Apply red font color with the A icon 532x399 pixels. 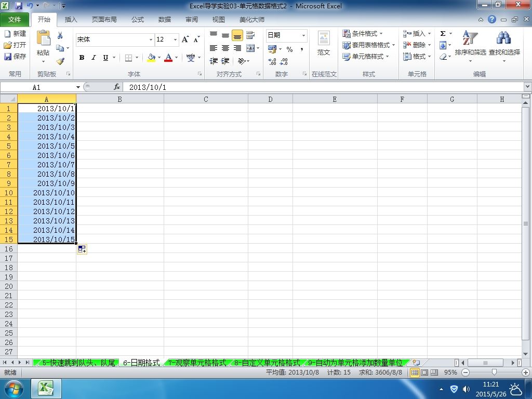(168, 58)
